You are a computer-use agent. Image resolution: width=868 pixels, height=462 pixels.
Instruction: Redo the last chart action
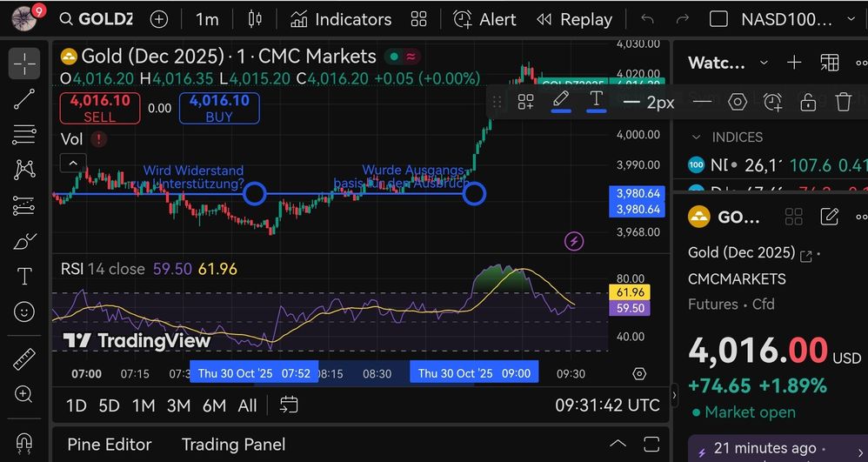[683, 19]
